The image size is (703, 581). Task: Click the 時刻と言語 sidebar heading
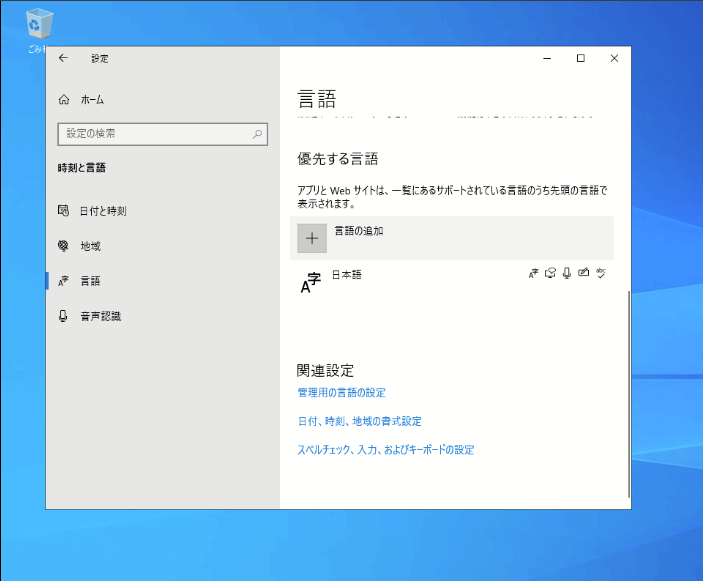tap(82, 168)
